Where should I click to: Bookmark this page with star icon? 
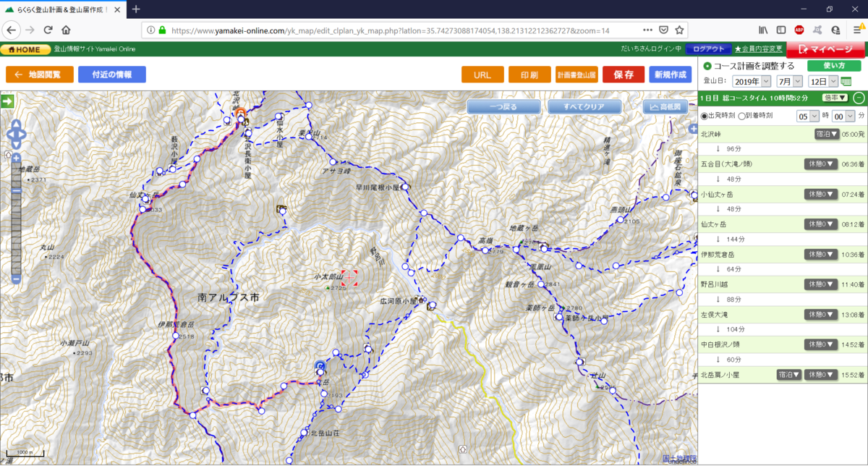680,30
